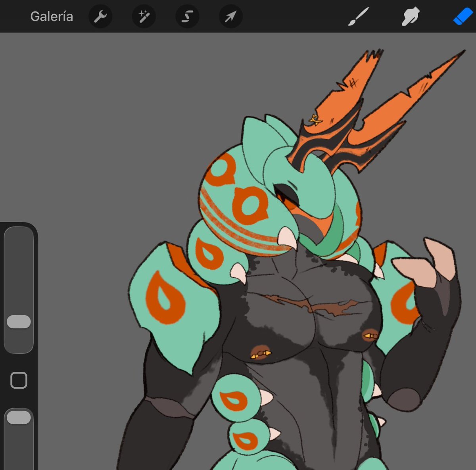Activate the Transform arrow tool

tap(230, 16)
